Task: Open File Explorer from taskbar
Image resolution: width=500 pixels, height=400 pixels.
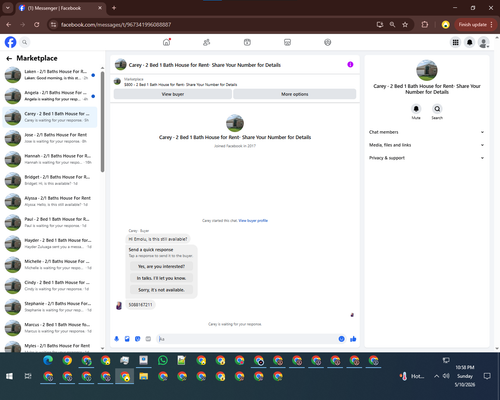Action: [144, 376]
